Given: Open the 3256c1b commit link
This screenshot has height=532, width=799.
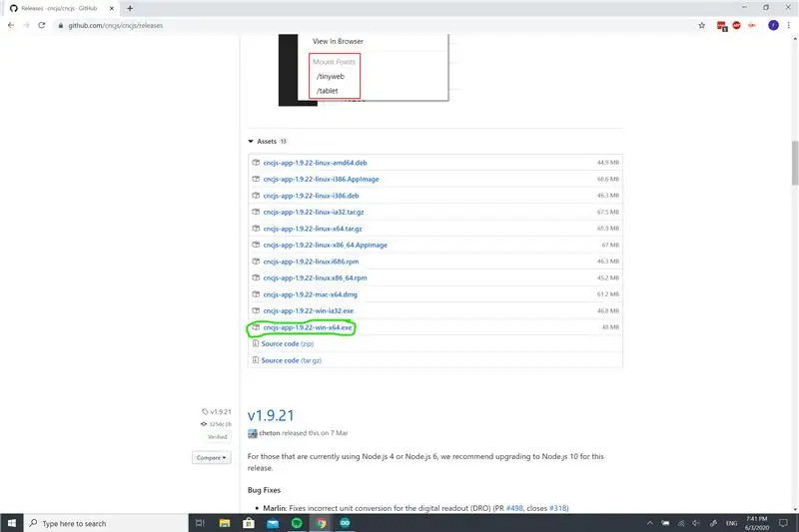Looking at the screenshot, I should tap(217, 424).
